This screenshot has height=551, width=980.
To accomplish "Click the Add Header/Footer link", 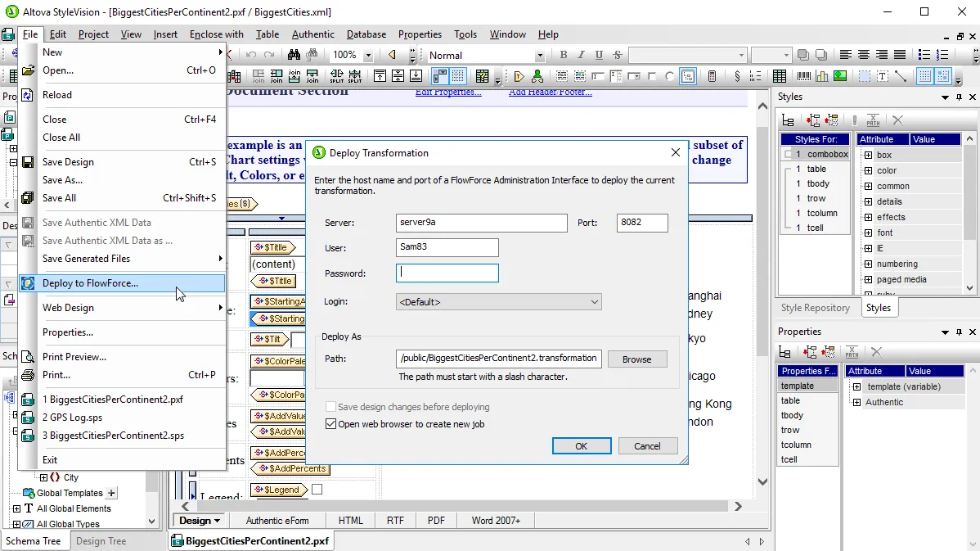I will click(x=550, y=93).
